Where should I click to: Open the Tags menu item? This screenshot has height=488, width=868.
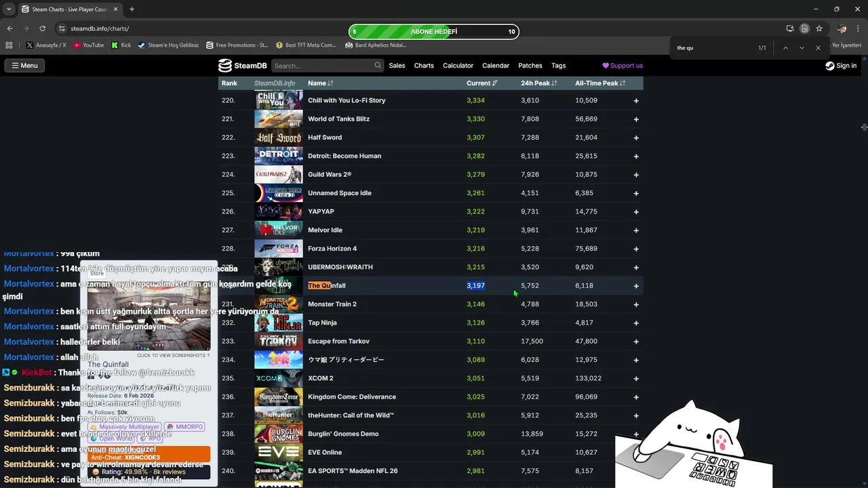[x=559, y=66]
